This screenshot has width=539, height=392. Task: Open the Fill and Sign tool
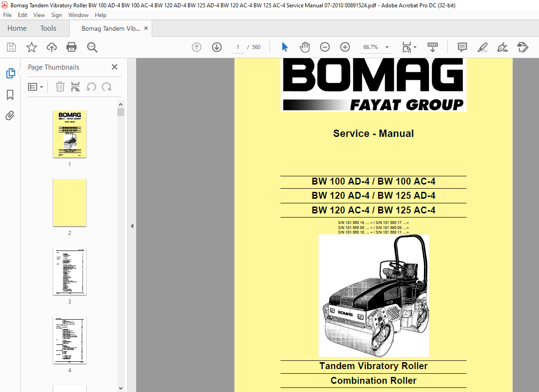502,47
